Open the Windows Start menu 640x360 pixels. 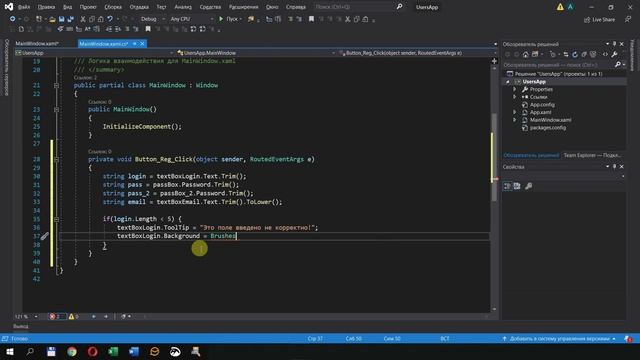9,352
